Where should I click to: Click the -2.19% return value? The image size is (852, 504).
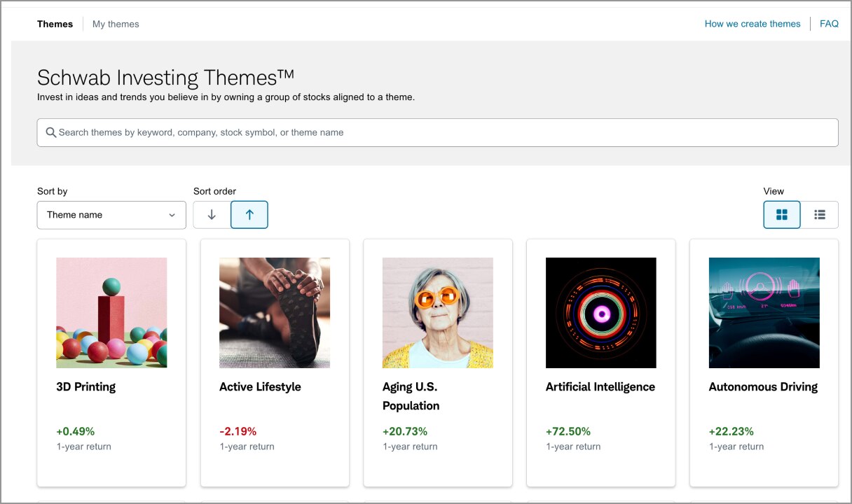pyautogui.click(x=238, y=431)
